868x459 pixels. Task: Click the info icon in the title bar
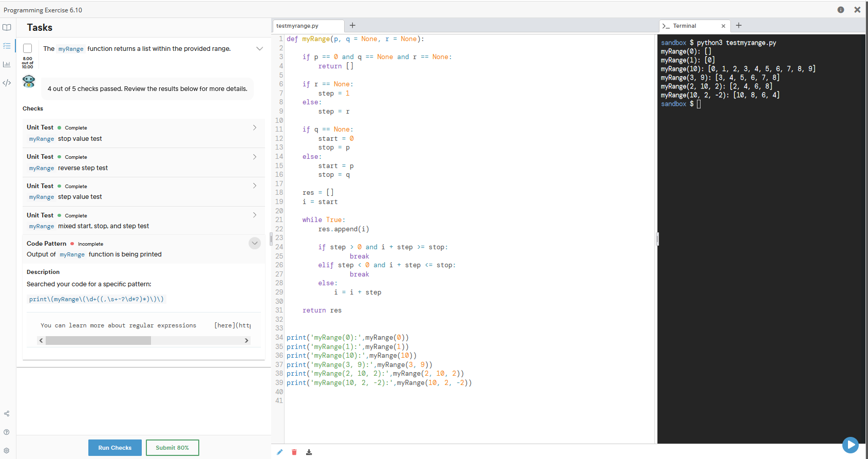pyautogui.click(x=841, y=10)
